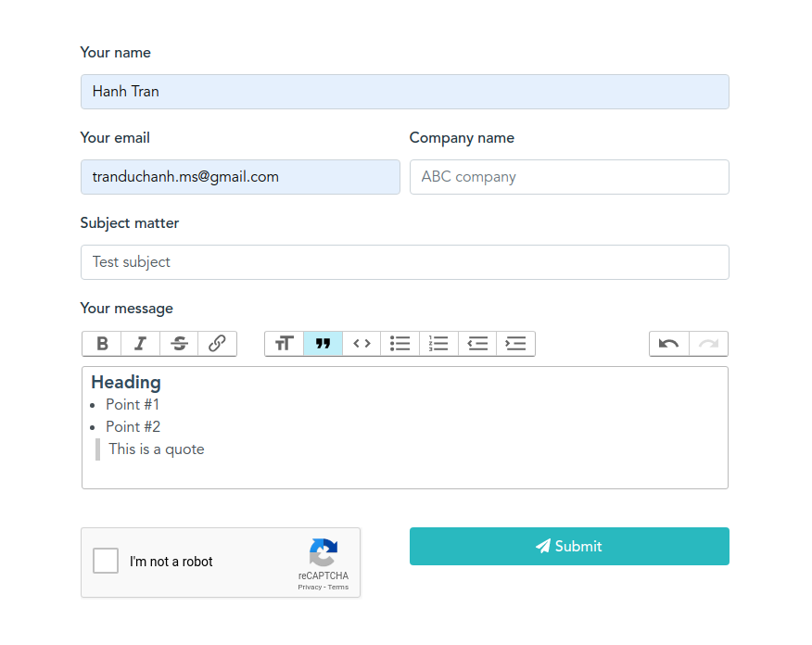The height and width of the screenshot is (645, 812).
Task: Click the 'Point #2' bullet item
Action: coord(133,426)
